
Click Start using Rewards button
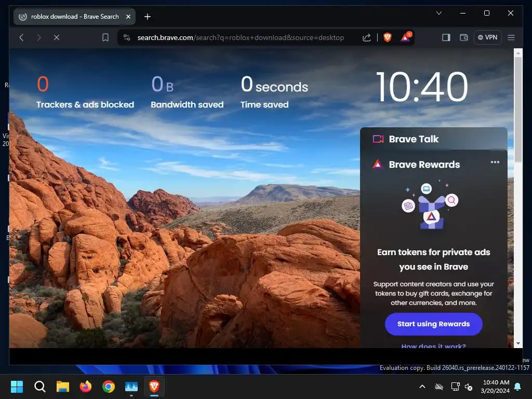[x=434, y=324]
